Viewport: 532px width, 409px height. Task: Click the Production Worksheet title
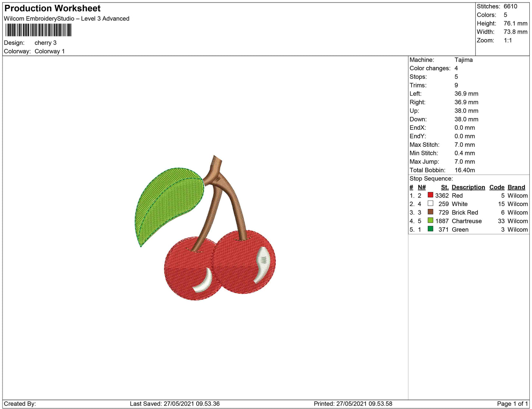point(52,8)
